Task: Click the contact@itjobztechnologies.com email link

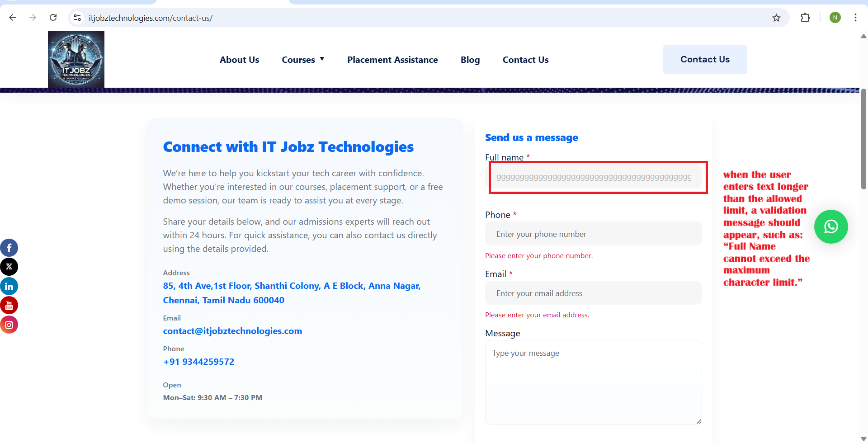Action: pyautogui.click(x=232, y=331)
